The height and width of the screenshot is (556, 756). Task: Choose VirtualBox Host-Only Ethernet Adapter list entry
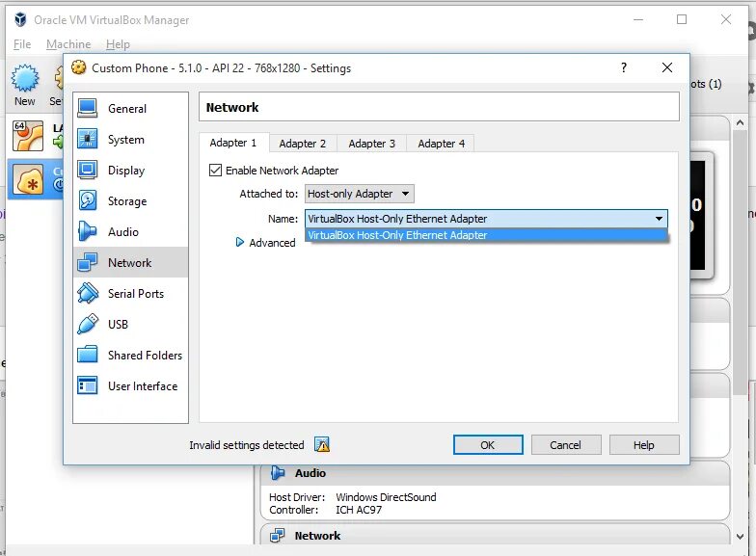click(486, 235)
